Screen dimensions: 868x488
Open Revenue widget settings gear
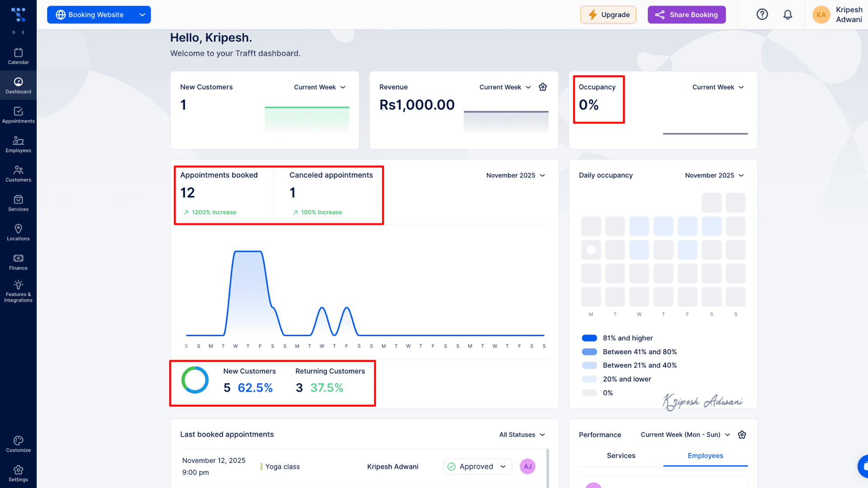543,87
